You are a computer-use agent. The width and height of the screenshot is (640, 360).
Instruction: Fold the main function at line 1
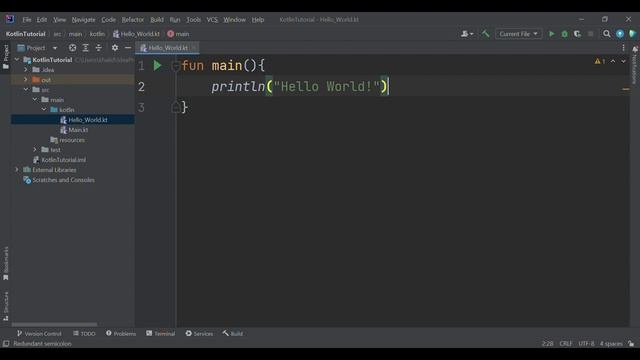tap(176, 65)
